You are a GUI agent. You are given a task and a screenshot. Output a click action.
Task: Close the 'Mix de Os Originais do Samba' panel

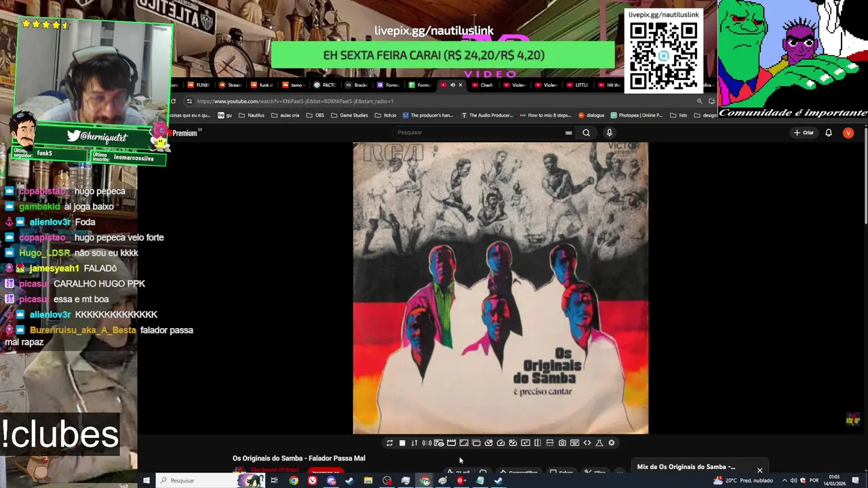pyautogui.click(x=759, y=470)
